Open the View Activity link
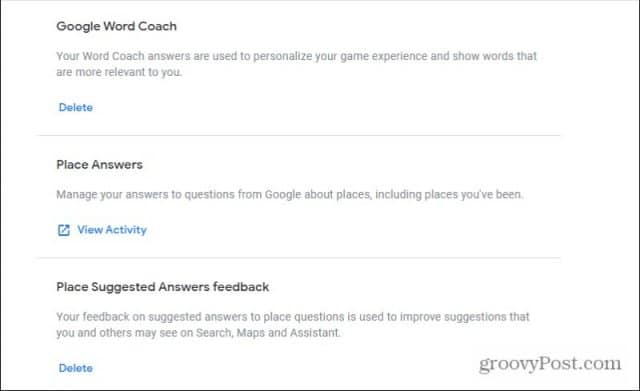Screen dimensions: 640x391 coord(111,230)
